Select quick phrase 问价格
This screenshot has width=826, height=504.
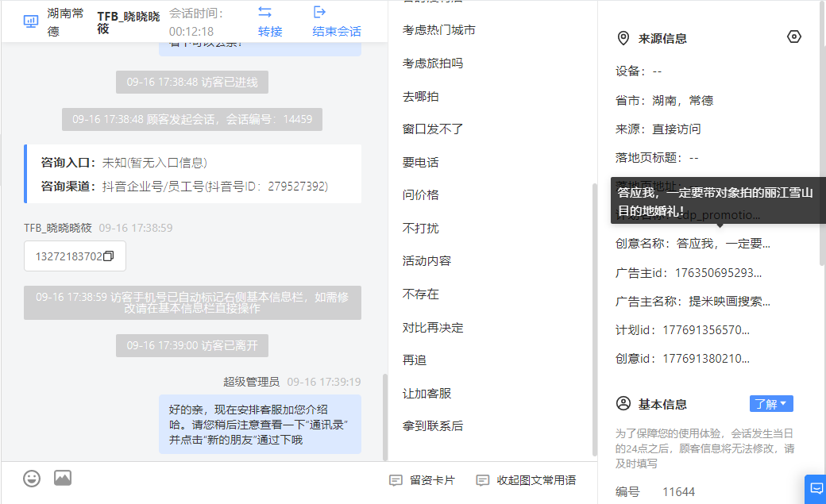pyautogui.click(x=420, y=195)
